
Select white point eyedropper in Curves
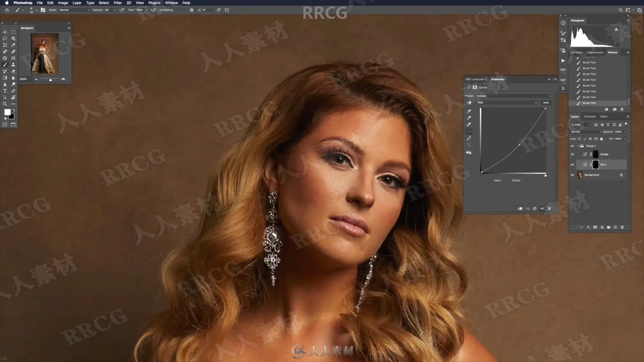pos(469,124)
